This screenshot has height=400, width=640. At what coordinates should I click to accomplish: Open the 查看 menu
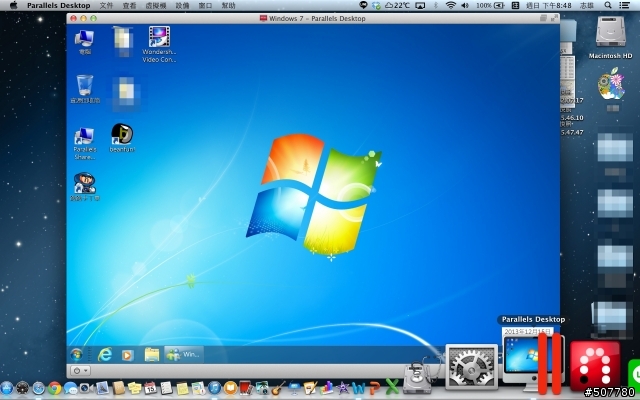(129, 5)
